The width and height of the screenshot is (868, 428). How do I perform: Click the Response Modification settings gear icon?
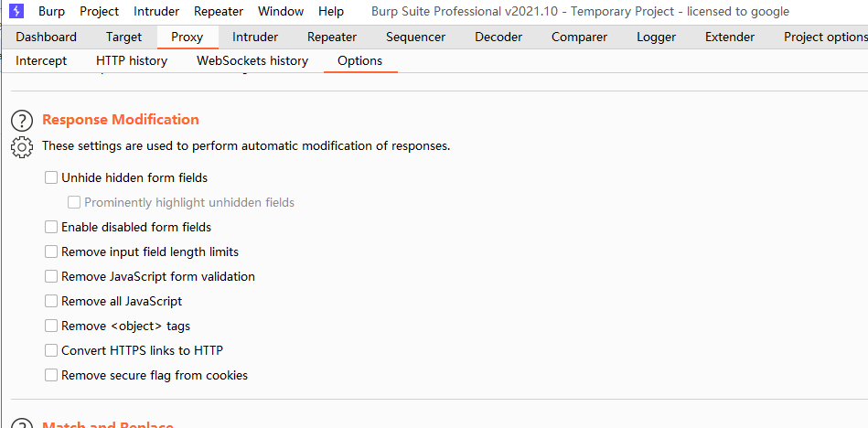(x=22, y=146)
